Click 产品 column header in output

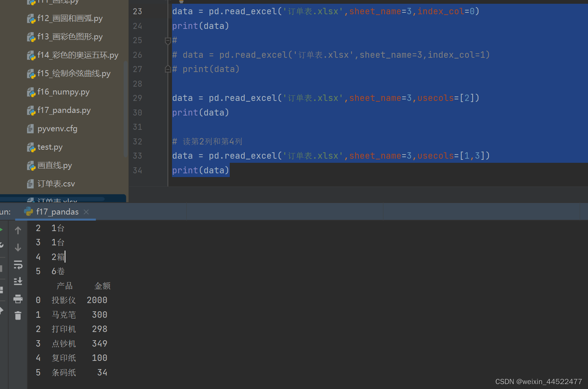pyautogui.click(x=64, y=286)
